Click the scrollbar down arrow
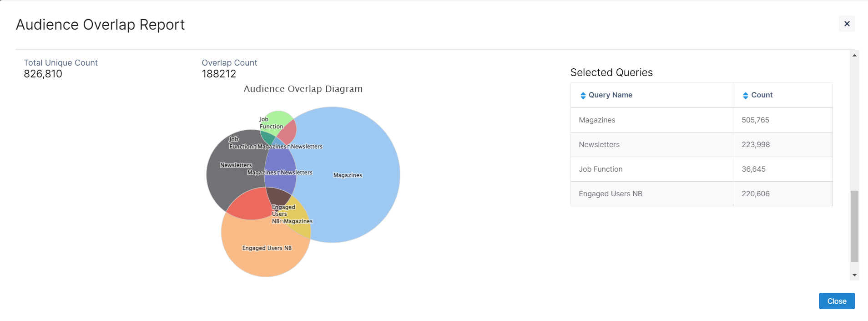Image resolution: width=868 pixels, height=321 pixels. click(x=854, y=275)
